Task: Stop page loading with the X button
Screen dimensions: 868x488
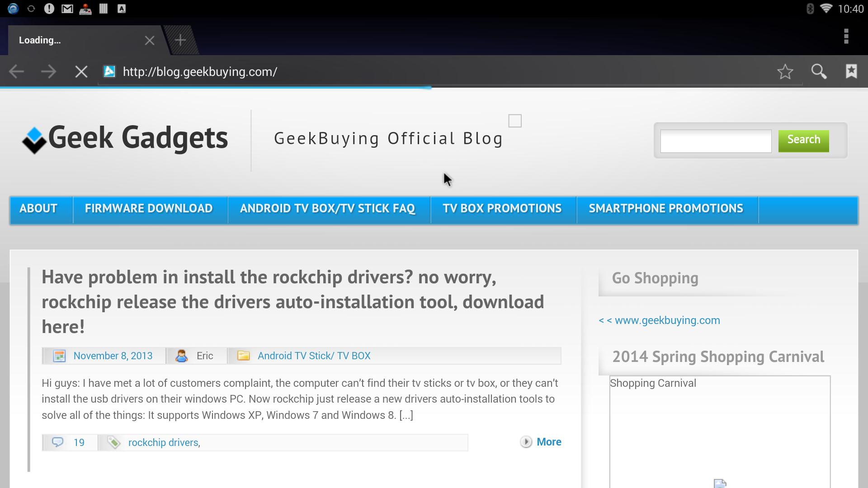Action: pos(81,71)
